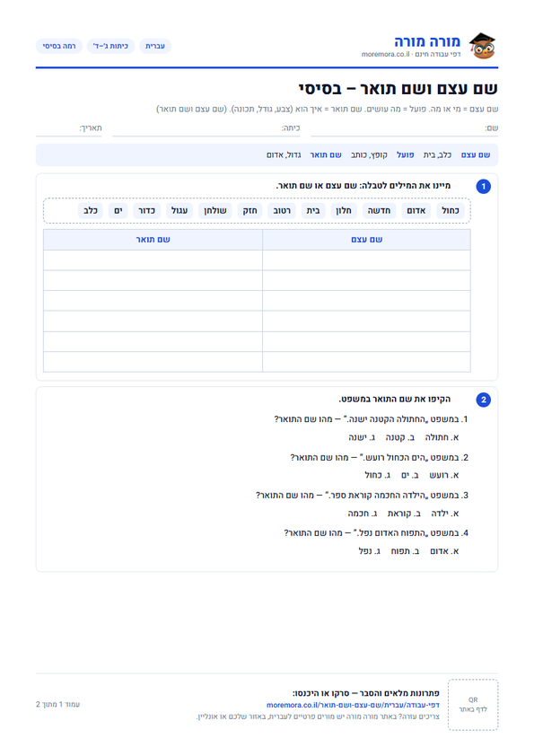Pick the word chip כחול
The image size is (534, 756).
click(x=451, y=211)
